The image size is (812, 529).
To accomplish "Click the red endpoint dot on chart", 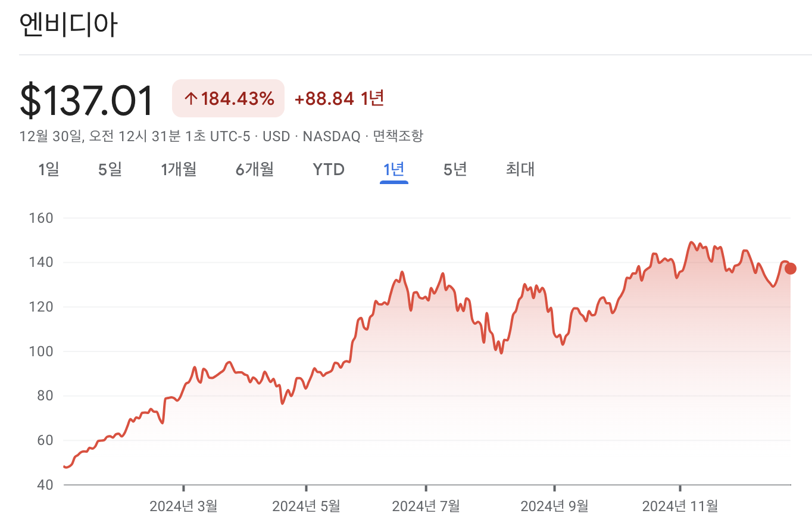I will coord(790,268).
